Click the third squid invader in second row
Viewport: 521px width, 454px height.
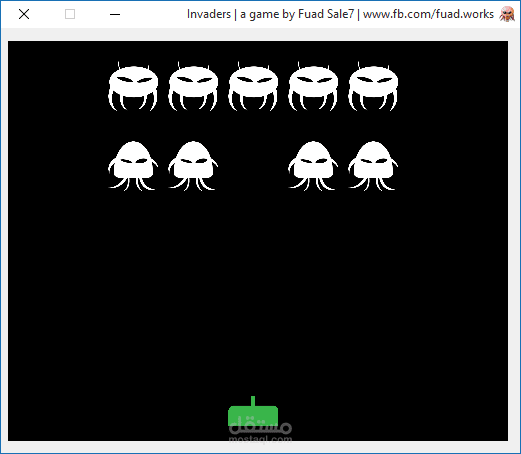coord(313,166)
